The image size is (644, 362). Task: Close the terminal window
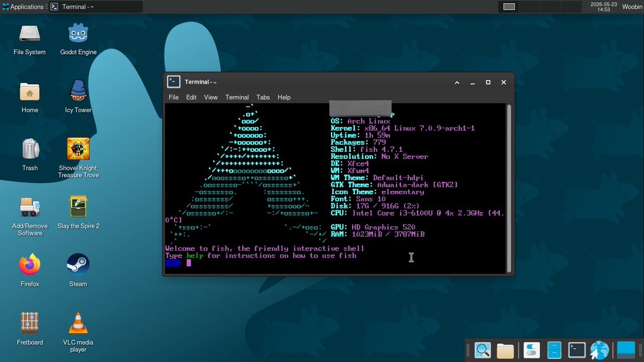click(x=503, y=82)
